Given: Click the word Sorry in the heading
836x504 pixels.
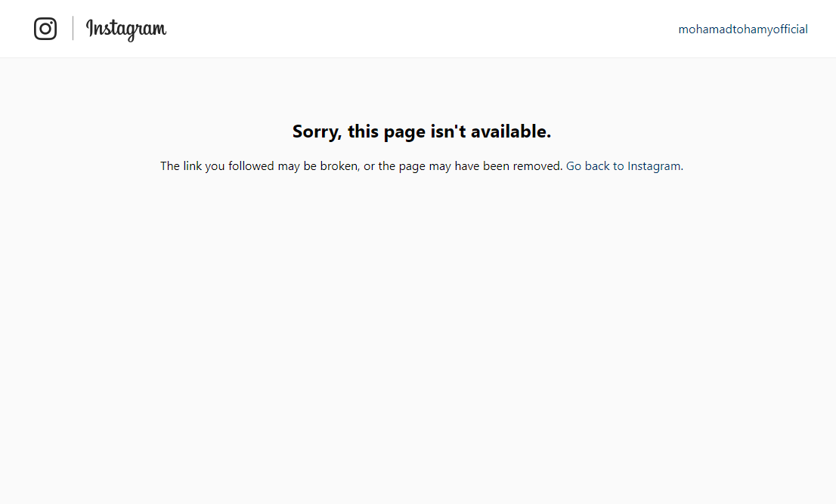Looking at the screenshot, I should (317, 131).
